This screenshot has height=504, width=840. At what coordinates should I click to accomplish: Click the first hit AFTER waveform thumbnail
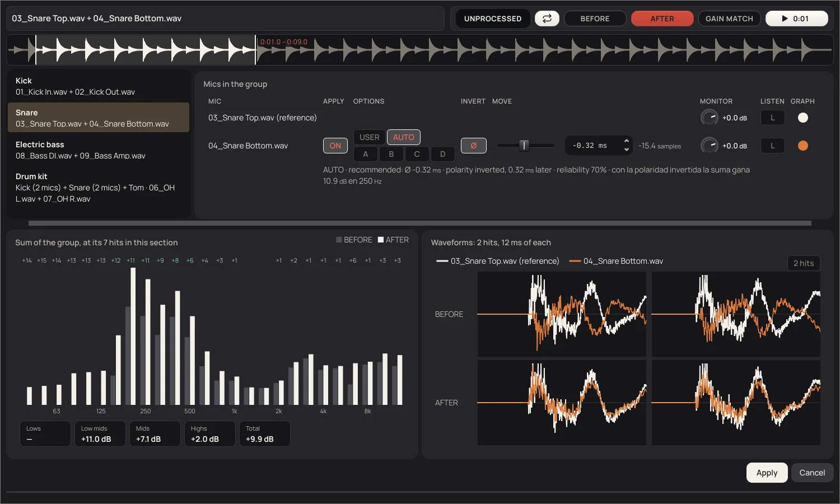click(x=562, y=403)
